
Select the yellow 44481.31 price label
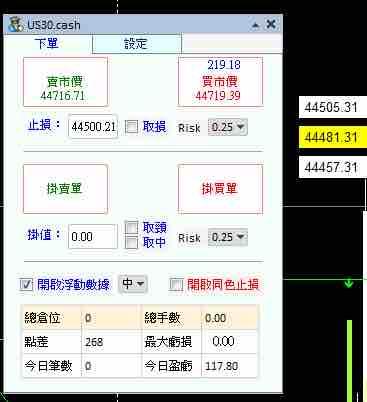pos(333,137)
